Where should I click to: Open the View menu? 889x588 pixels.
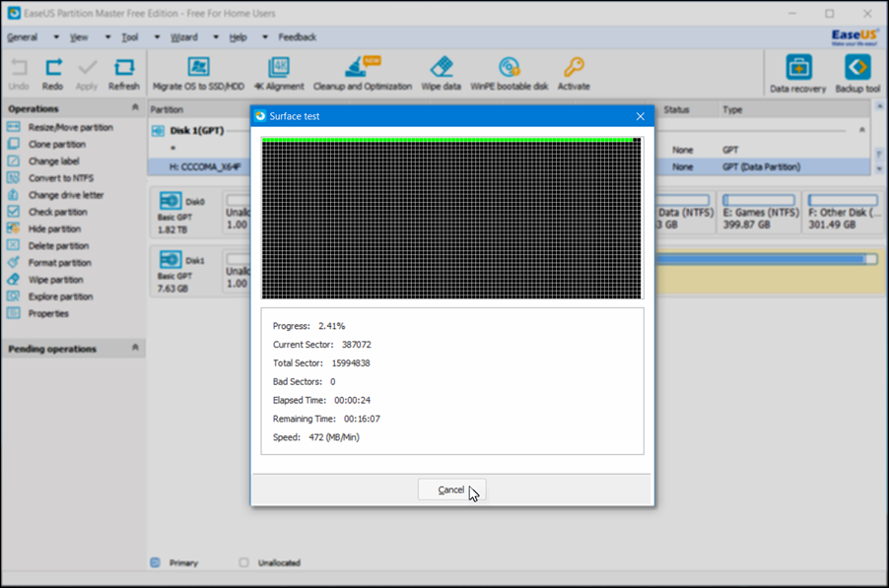(x=79, y=37)
